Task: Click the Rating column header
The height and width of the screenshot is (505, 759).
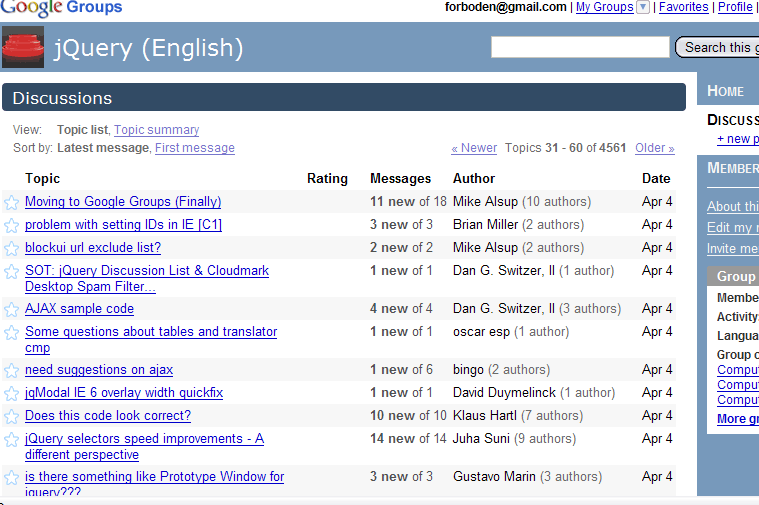Action: click(x=327, y=179)
